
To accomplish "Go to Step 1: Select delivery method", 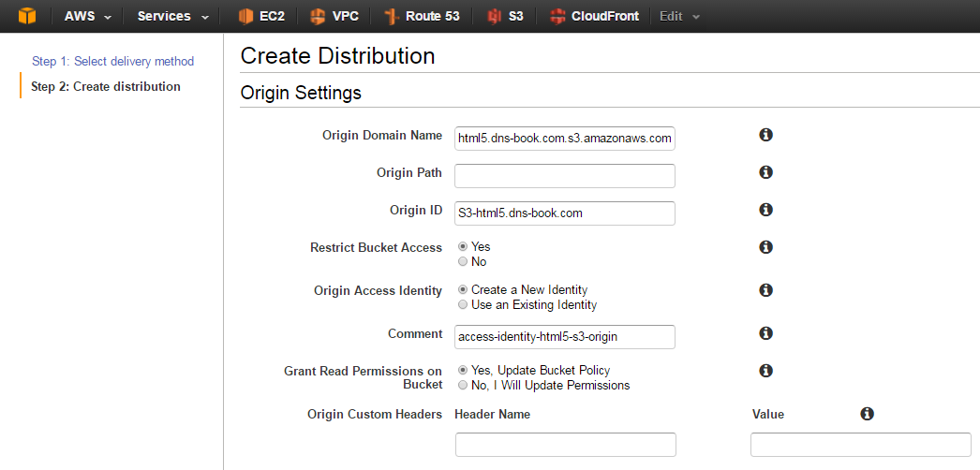I will [113, 61].
